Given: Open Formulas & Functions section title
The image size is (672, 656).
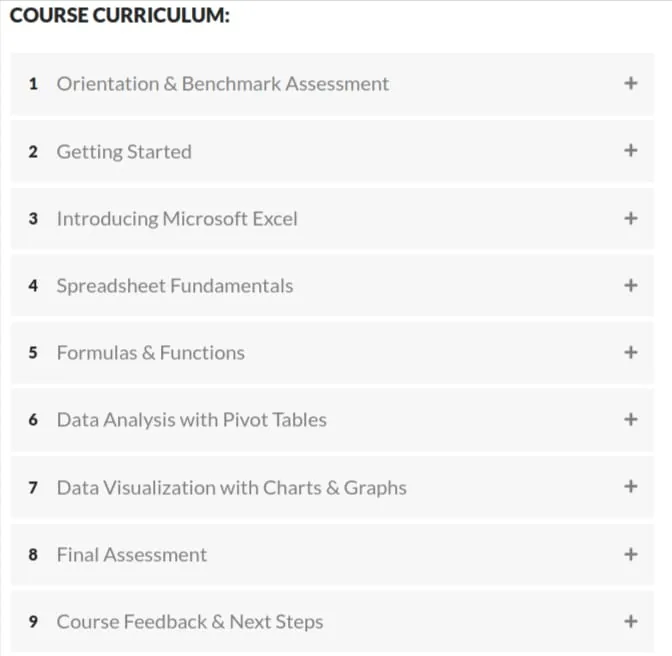Looking at the screenshot, I should (x=151, y=353).
